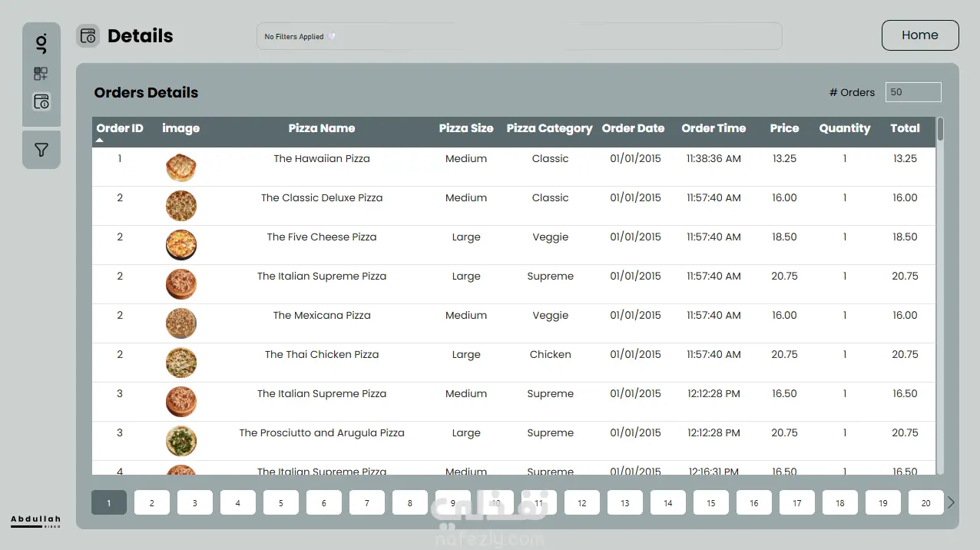Image resolution: width=980 pixels, height=550 pixels.
Task: Click the sidebar logo icon at top
Action: pyautogui.click(x=41, y=43)
